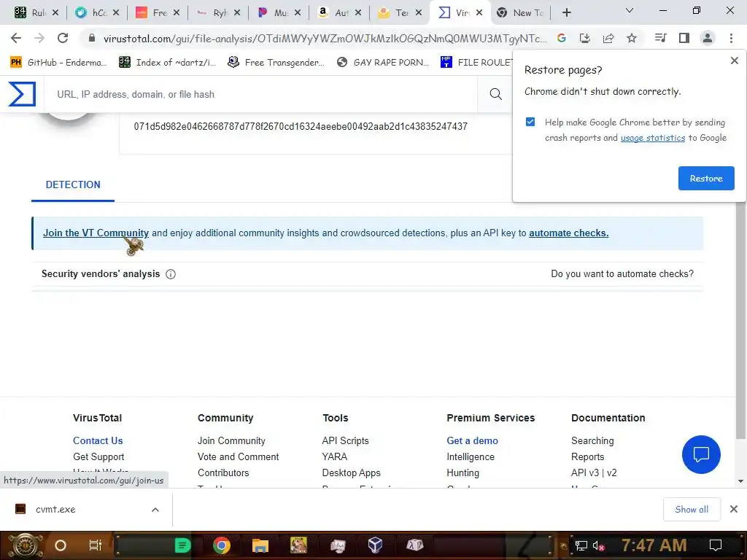Open the Hunting footer link
The height and width of the screenshot is (560, 747).
tap(462, 472)
